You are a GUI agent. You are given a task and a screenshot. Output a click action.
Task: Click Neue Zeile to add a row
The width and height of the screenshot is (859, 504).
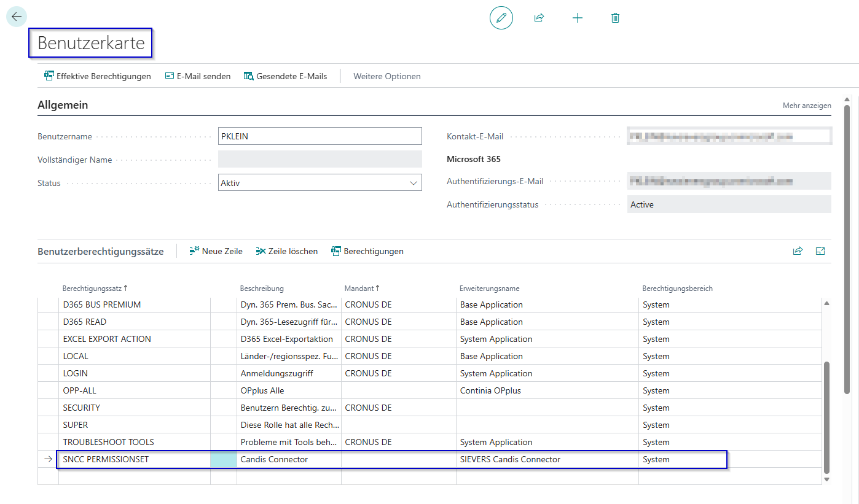[216, 251]
